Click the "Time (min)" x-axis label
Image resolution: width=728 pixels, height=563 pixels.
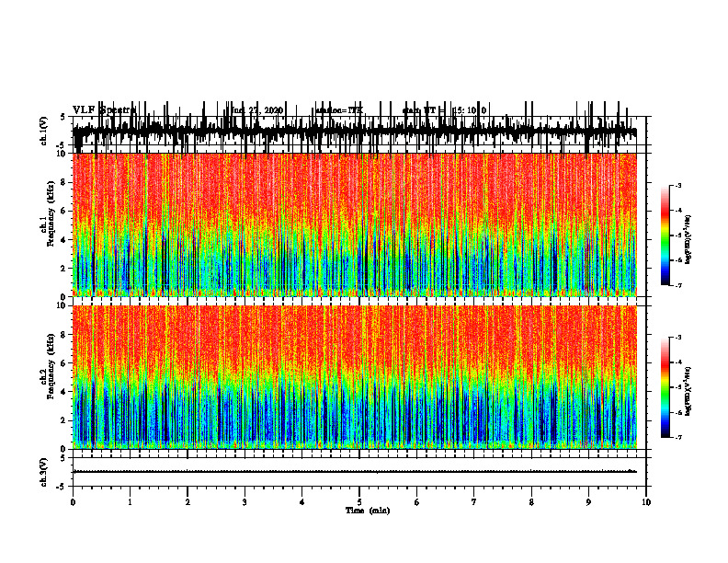pyautogui.click(x=368, y=511)
